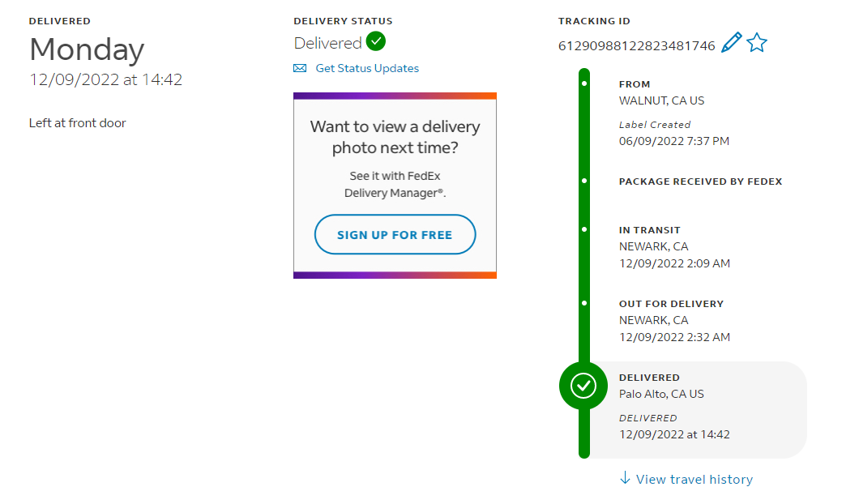Expand View travel history
The height and width of the screenshot is (504, 859).
click(x=694, y=479)
